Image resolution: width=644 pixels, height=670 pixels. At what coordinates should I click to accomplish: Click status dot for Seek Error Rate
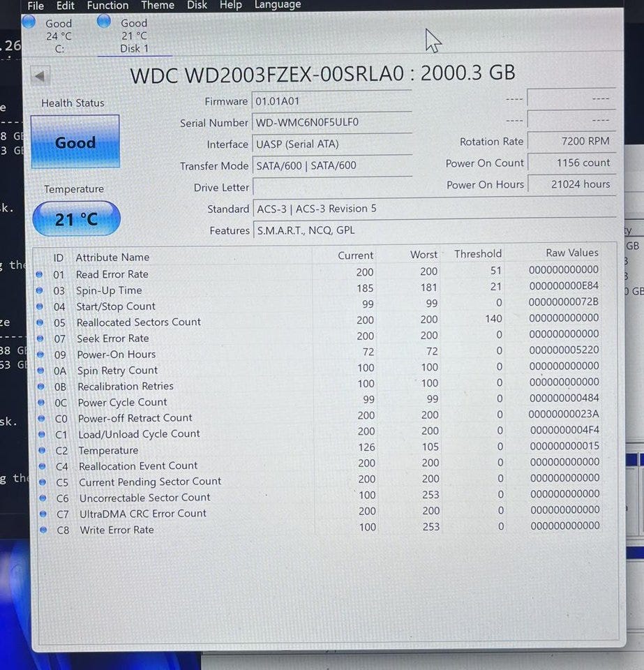pyautogui.click(x=40, y=338)
